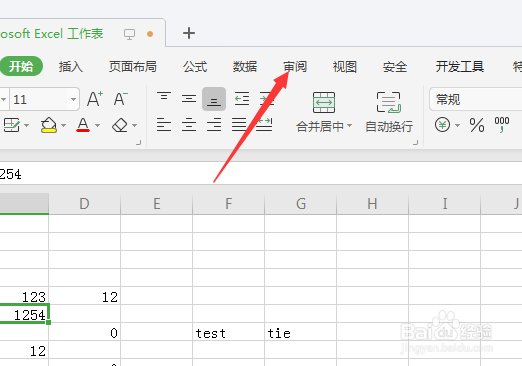The width and height of the screenshot is (522, 366).
Task: Apply the yellow fill color
Action: [x=49, y=125]
